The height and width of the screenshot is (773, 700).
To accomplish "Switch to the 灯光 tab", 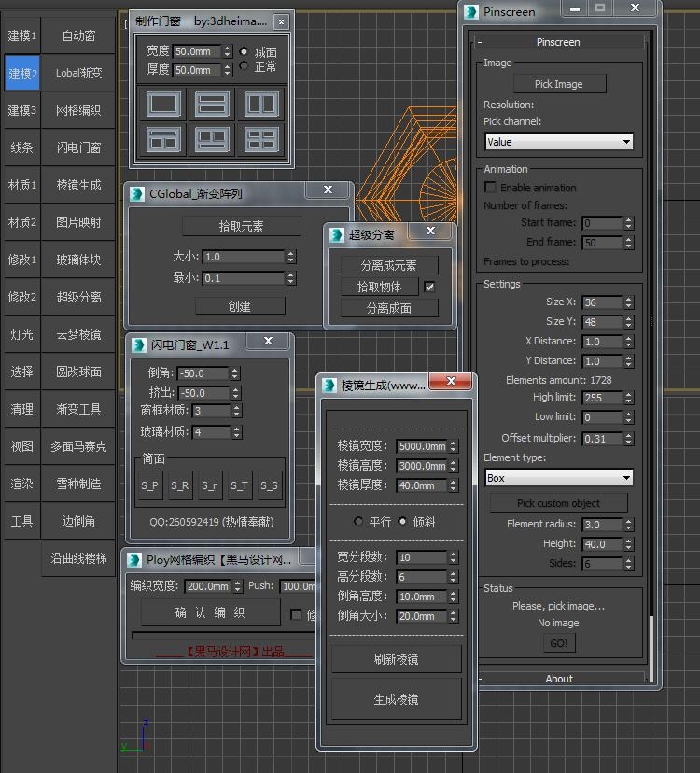I will click(x=22, y=334).
